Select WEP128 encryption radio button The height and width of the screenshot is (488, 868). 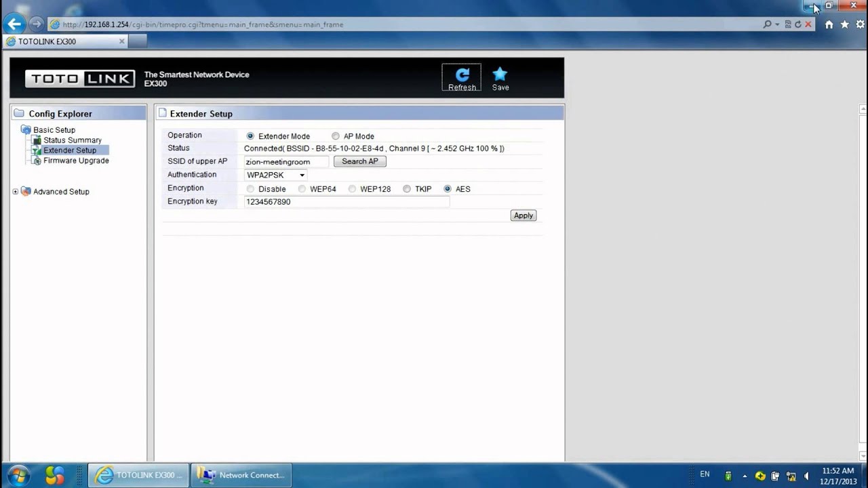point(352,189)
